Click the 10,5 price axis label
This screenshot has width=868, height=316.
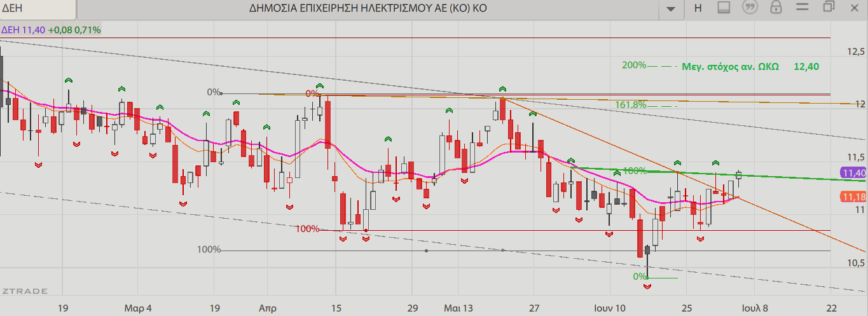click(x=856, y=262)
